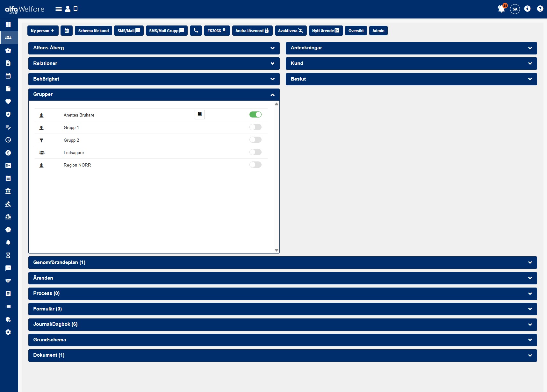547x392 pixels.
Task: Click the heart icon in sidebar
Action: tap(8, 102)
